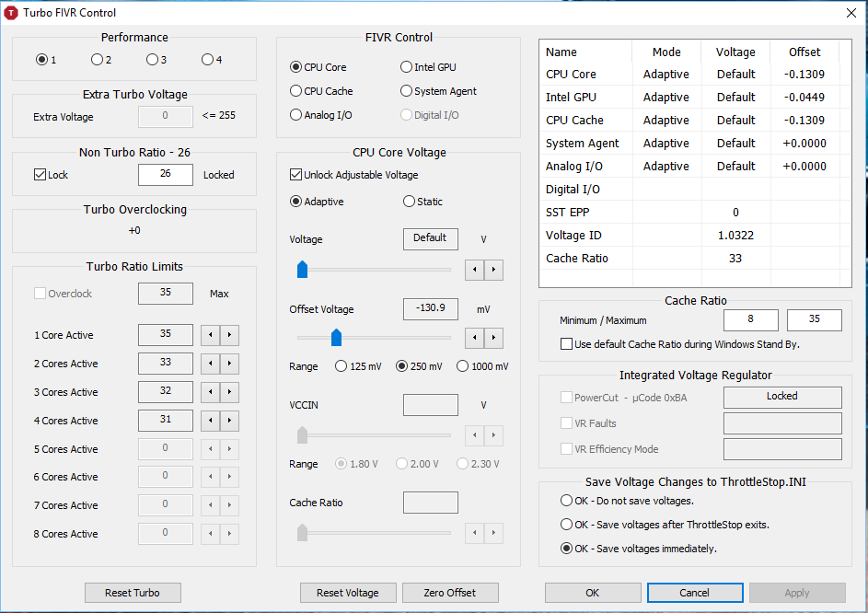Increase the 1 Core Active ratio arrow
The width and height of the screenshot is (868, 613).
point(229,335)
